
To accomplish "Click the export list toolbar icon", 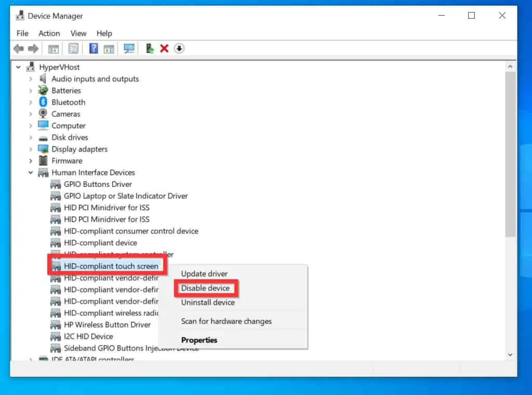I will pyautogui.click(x=110, y=48).
